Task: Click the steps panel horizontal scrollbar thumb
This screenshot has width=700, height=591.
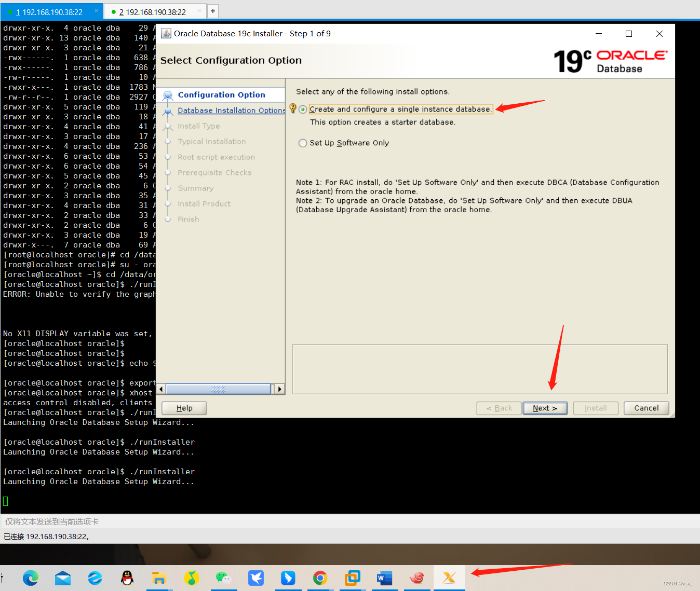Action: click(x=218, y=389)
